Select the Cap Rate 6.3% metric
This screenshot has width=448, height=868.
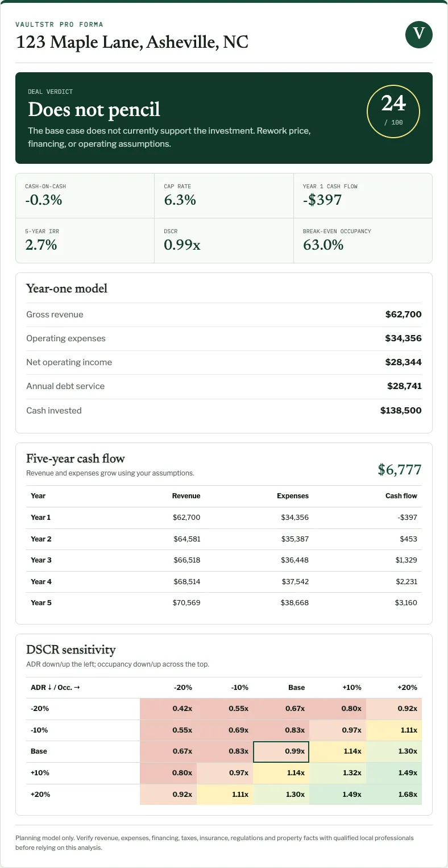(224, 196)
